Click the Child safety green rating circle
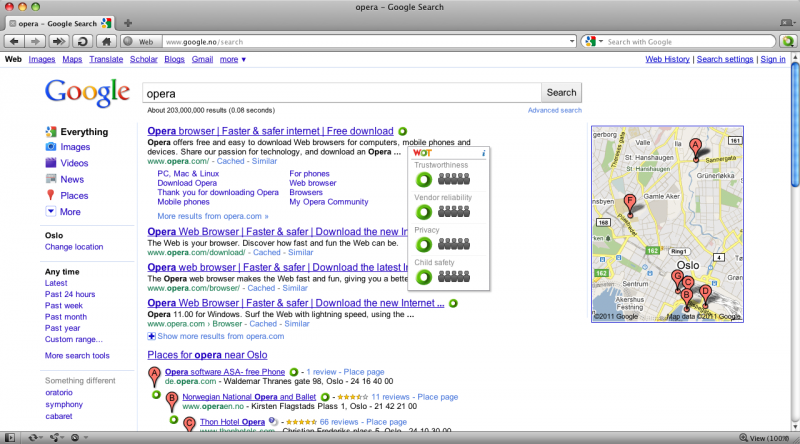This screenshot has width=800, height=444. [423, 278]
